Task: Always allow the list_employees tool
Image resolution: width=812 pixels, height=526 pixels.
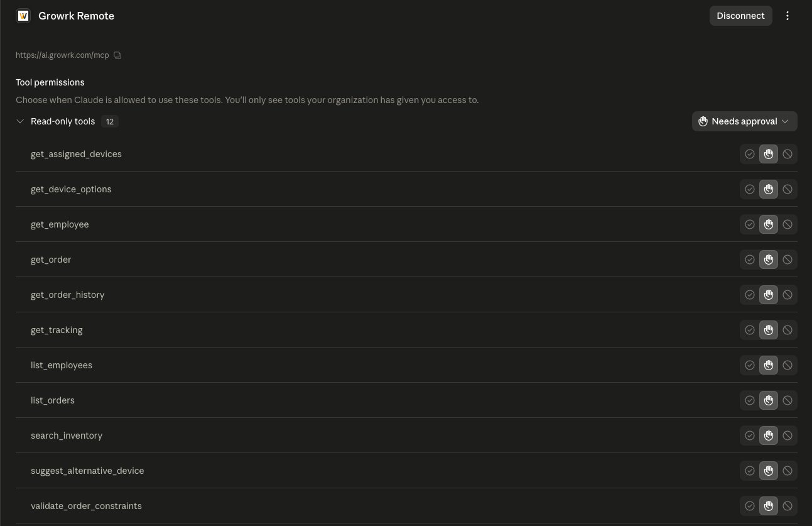Action: point(750,365)
